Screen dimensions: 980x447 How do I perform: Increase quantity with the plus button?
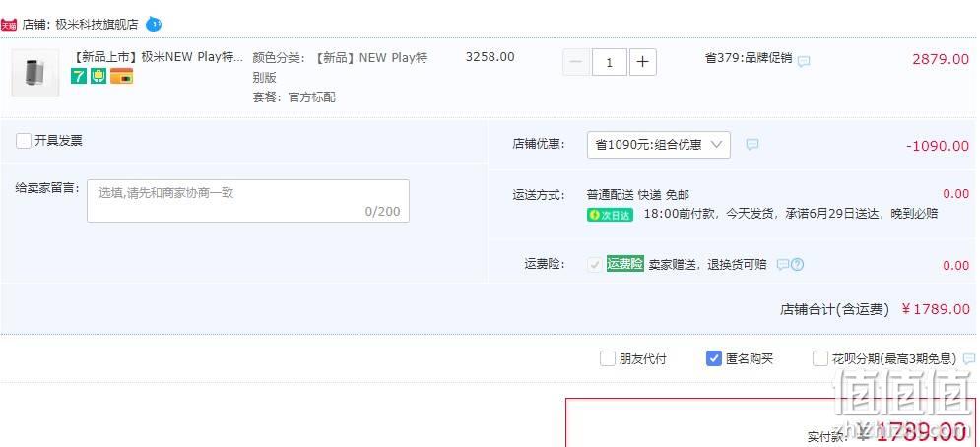[x=643, y=62]
